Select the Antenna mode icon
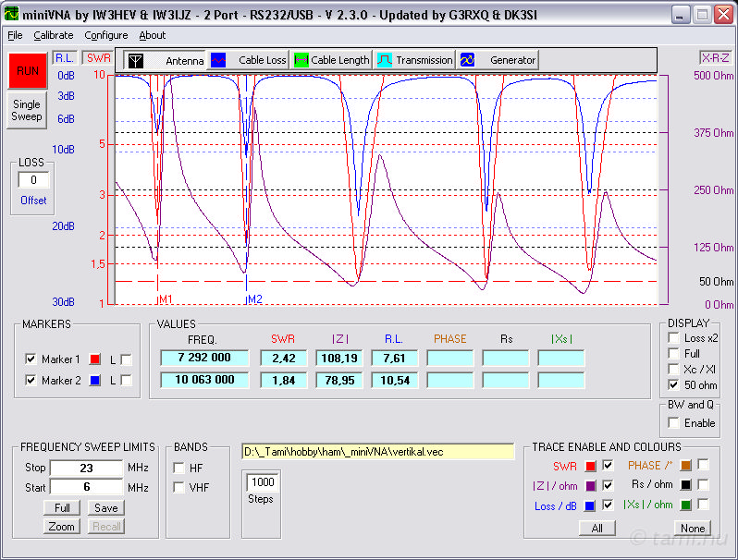738x560 pixels. [x=136, y=60]
